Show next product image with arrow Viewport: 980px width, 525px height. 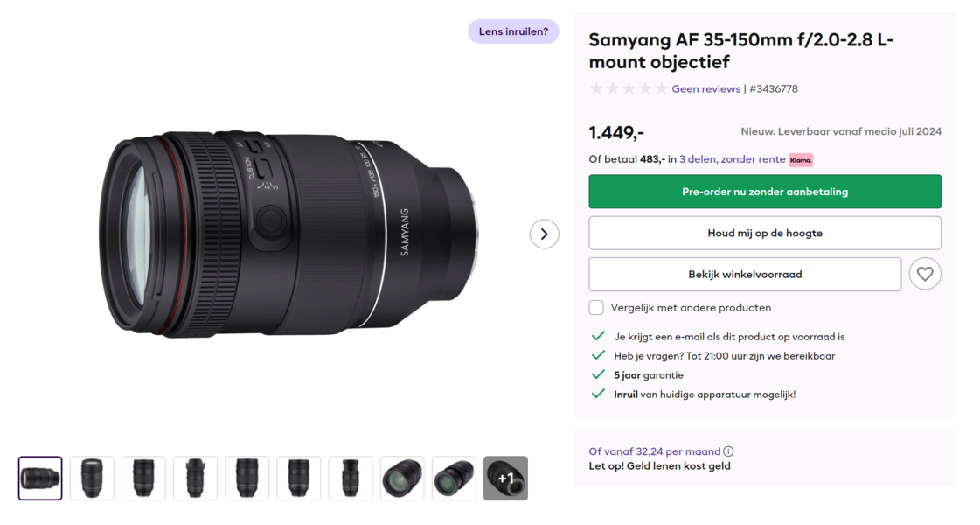tap(544, 234)
